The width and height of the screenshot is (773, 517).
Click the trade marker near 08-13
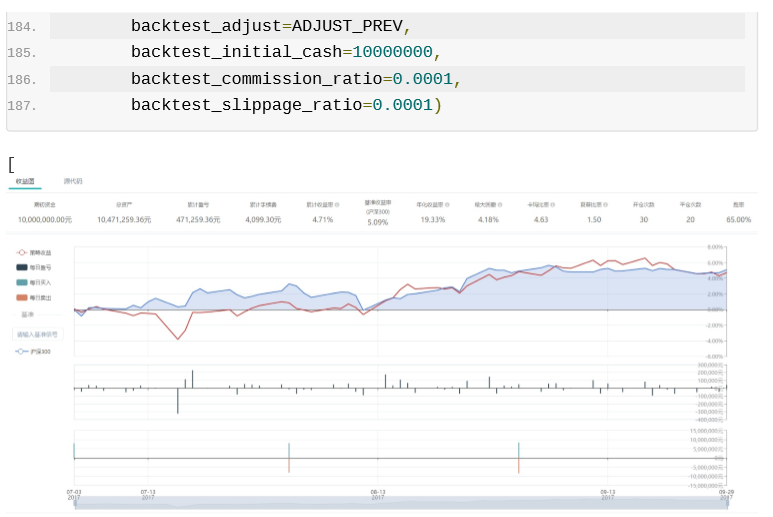coord(289,457)
